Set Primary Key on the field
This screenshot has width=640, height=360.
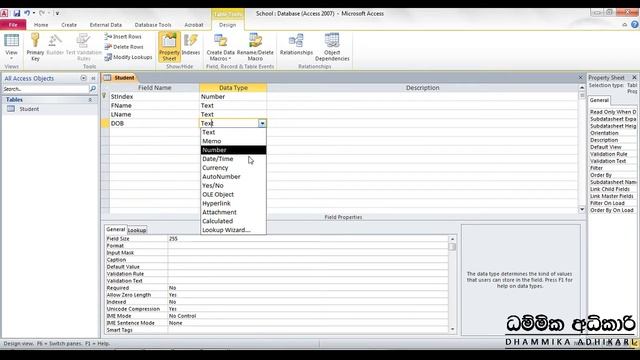[35, 47]
